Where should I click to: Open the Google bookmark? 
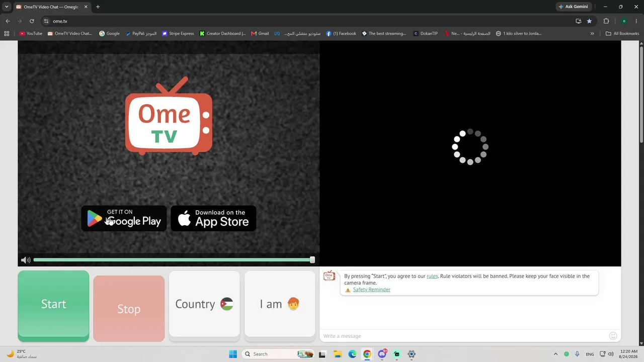click(109, 34)
